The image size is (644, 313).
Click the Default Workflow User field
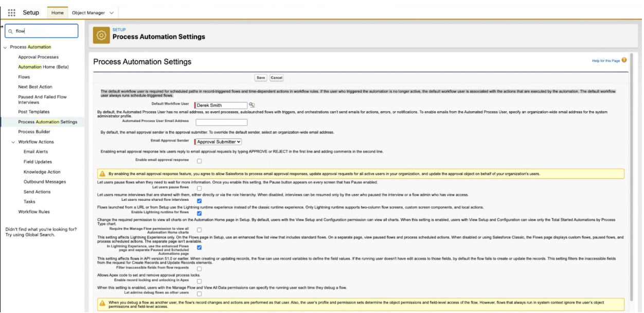pos(221,105)
